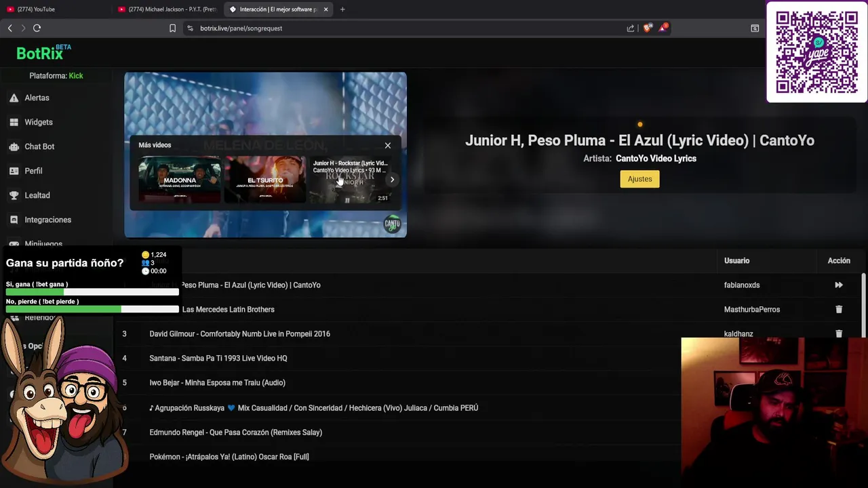Screen dimensions: 868x488
Task: Play the Junior H - Rockstar suggested video
Action: (x=351, y=180)
